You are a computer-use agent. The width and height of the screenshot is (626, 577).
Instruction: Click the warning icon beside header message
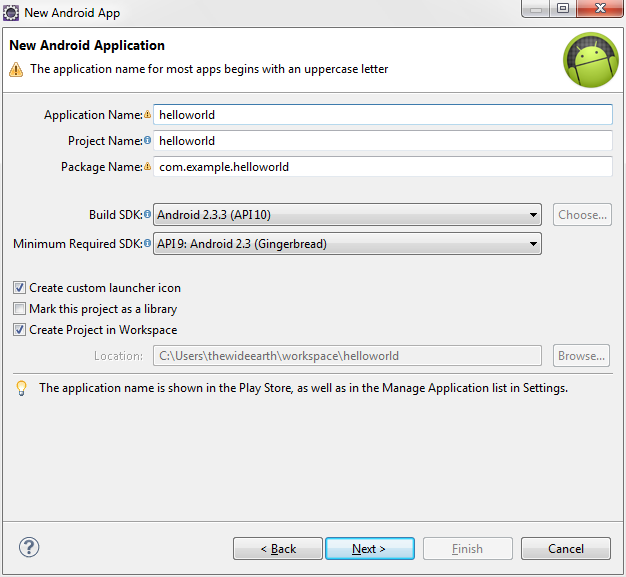16,69
